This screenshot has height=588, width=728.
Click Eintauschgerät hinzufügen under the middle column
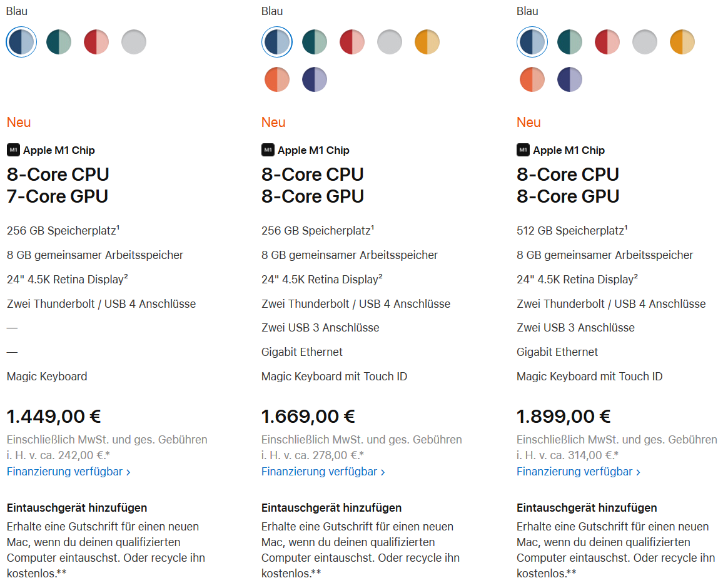tap(331, 507)
